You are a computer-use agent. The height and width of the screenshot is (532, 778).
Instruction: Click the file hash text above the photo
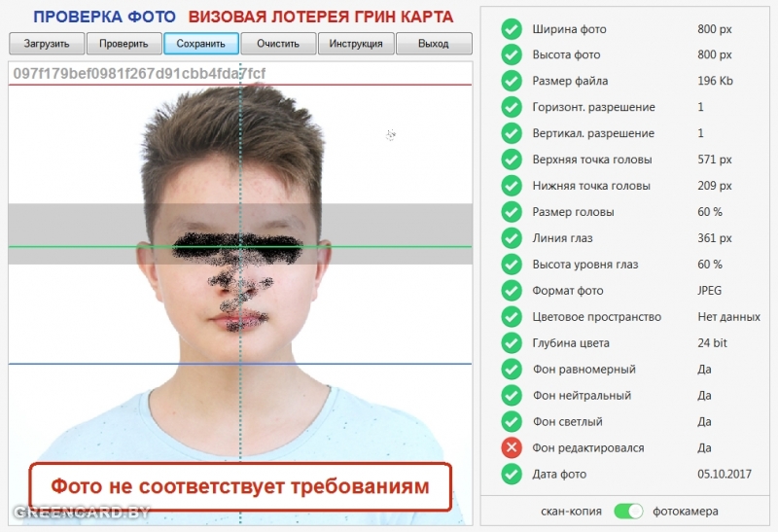pyautogui.click(x=138, y=74)
